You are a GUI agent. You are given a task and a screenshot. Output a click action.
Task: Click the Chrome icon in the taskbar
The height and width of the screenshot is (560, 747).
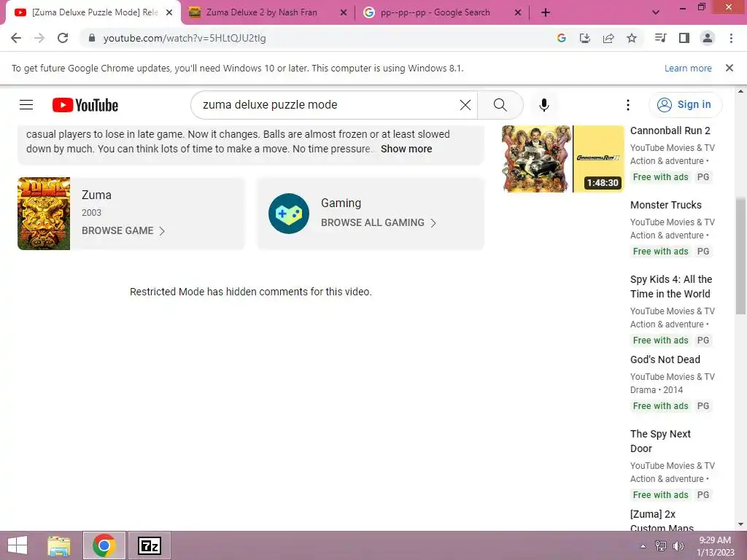(x=104, y=545)
